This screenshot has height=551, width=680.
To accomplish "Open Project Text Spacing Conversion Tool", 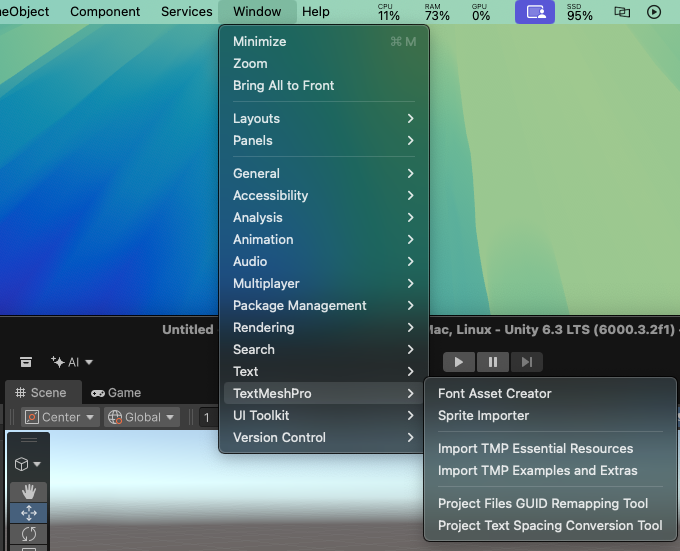I will point(550,526).
